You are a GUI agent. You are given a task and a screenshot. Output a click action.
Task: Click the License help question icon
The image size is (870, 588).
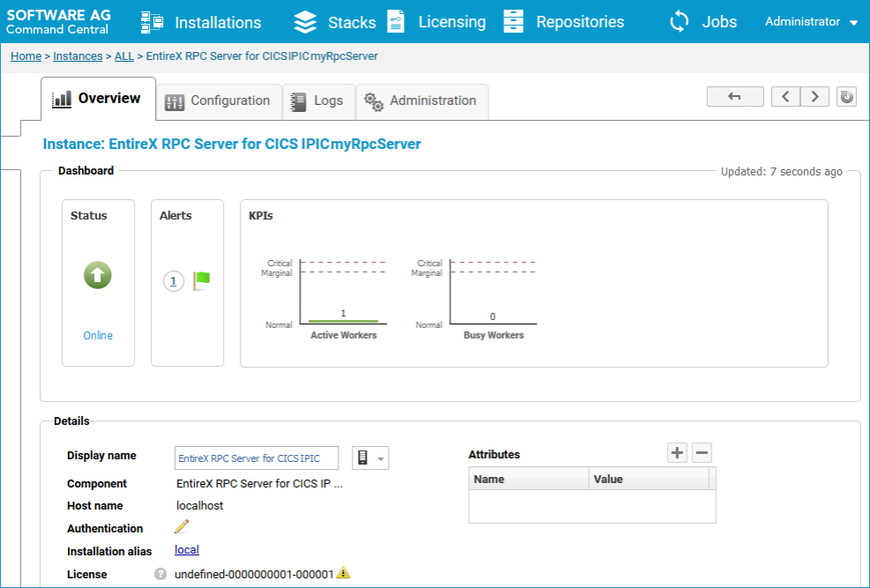pyautogui.click(x=160, y=574)
